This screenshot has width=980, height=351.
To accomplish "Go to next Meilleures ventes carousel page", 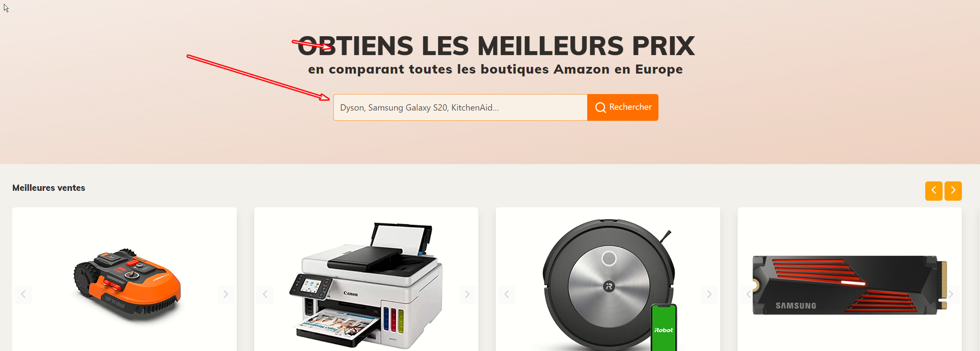I will (x=953, y=191).
